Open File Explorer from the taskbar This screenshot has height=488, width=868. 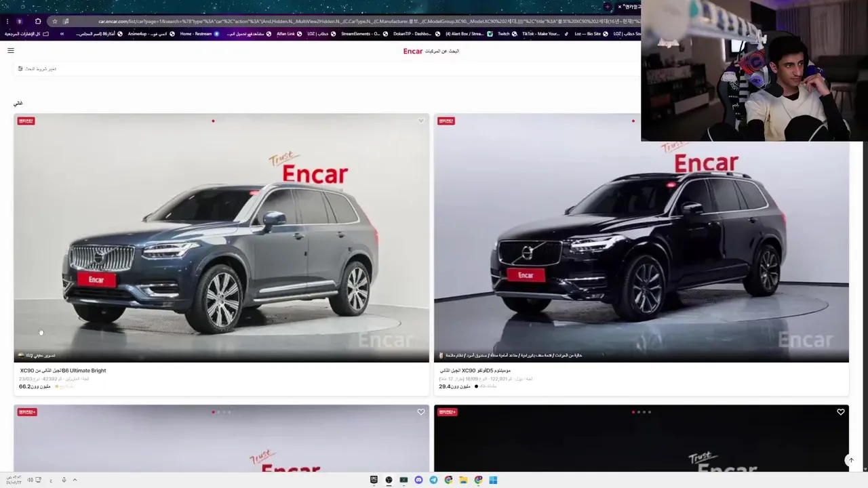463,480
